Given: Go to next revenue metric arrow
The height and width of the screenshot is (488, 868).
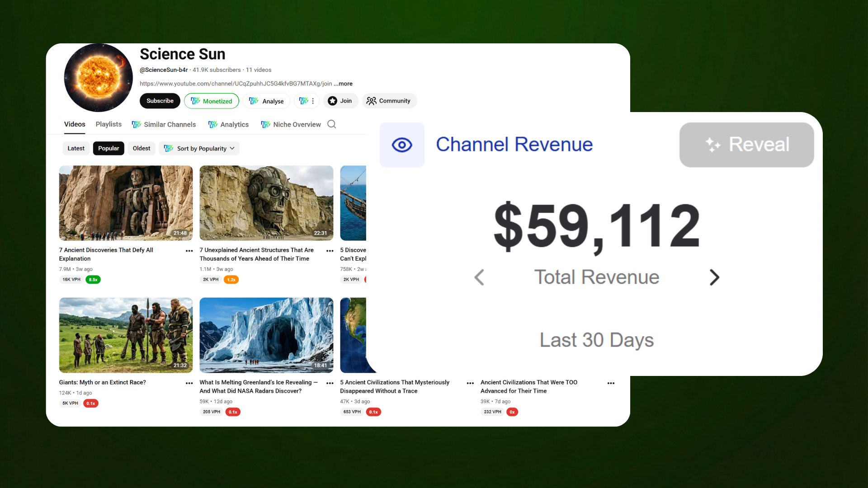Looking at the screenshot, I should 714,277.
